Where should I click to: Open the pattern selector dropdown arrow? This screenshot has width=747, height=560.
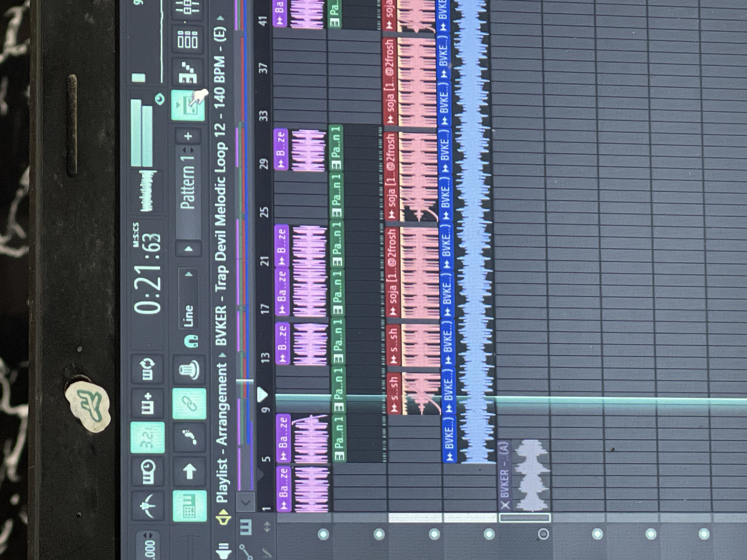(189, 248)
